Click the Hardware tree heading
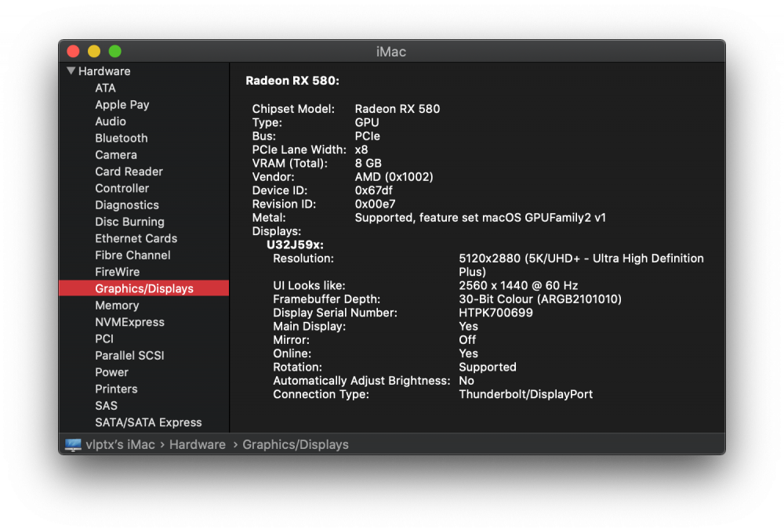784x532 pixels. [104, 71]
